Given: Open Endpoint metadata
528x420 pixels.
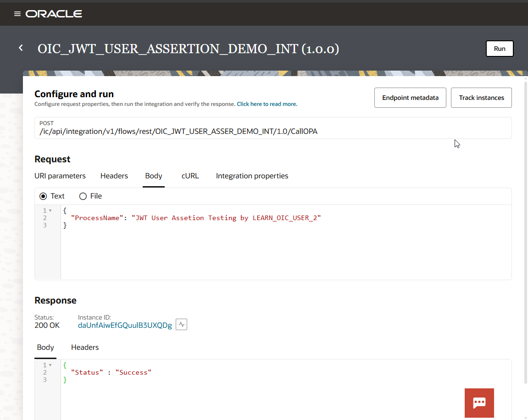Looking at the screenshot, I should 410,98.
